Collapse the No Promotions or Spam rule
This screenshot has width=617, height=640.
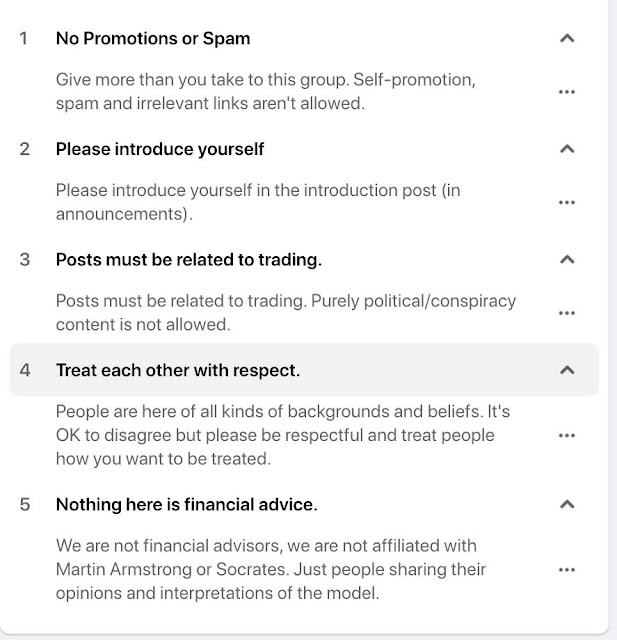coord(567,39)
